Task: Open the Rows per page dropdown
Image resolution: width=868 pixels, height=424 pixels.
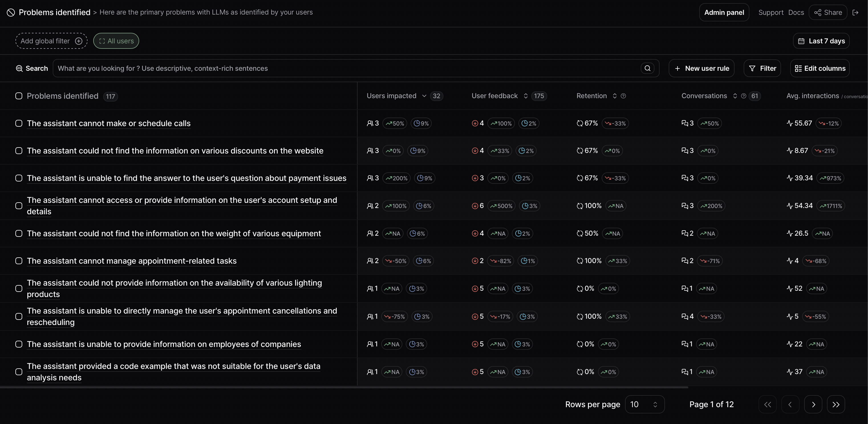Action: click(x=644, y=404)
